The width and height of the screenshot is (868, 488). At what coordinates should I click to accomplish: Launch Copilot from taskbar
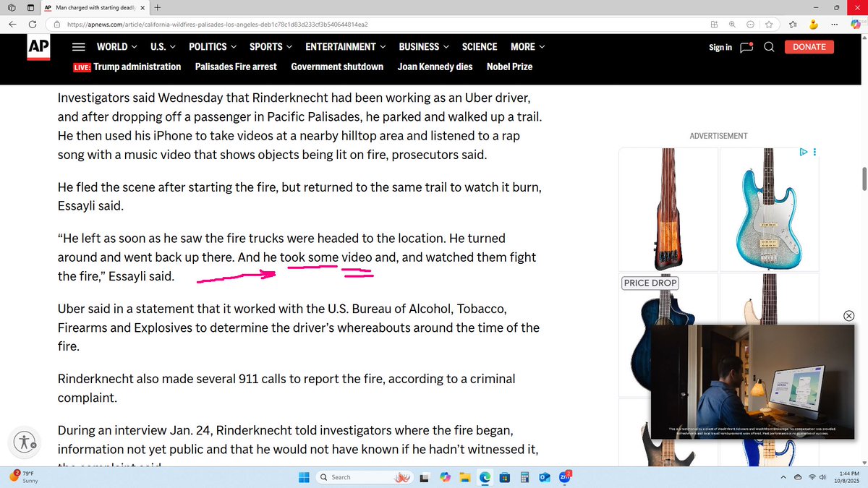click(x=445, y=477)
